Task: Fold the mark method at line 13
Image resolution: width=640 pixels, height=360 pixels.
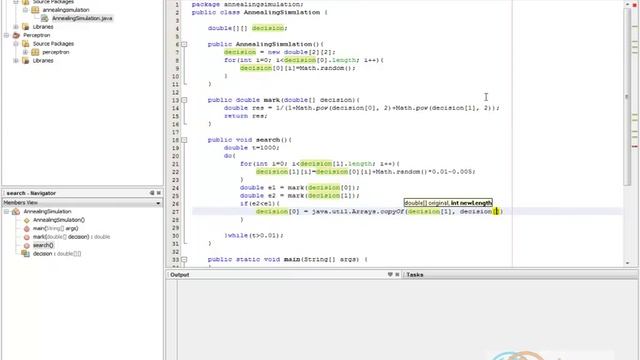Action: pyautogui.click(x=184, y=100)
